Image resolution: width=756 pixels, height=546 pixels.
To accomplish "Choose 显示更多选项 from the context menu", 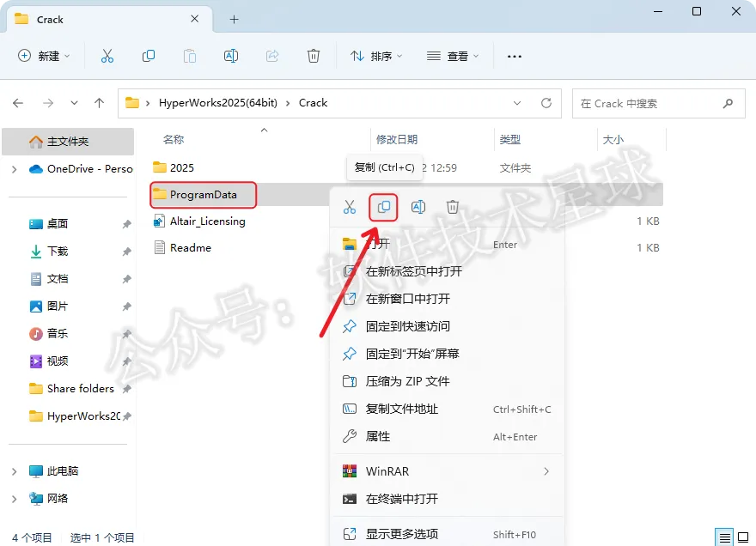I will [x=448, y=534].
